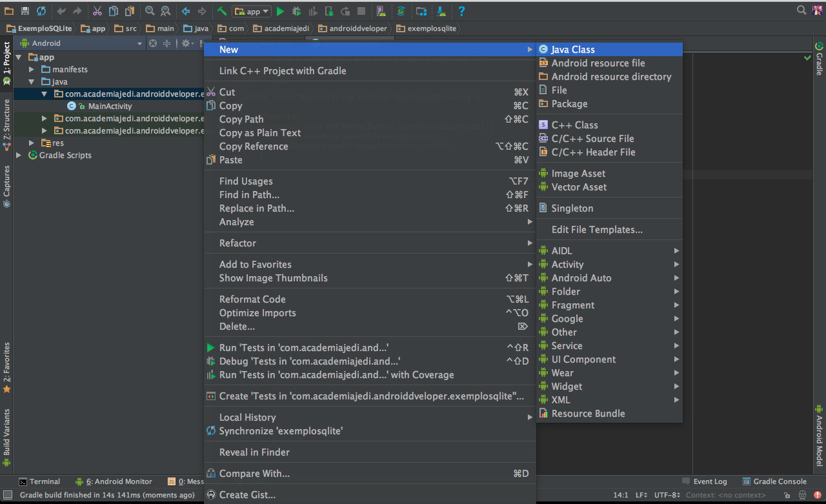The image size is (826, 504).
Task: Expand the res folder tree node
Action: point(32,143)
